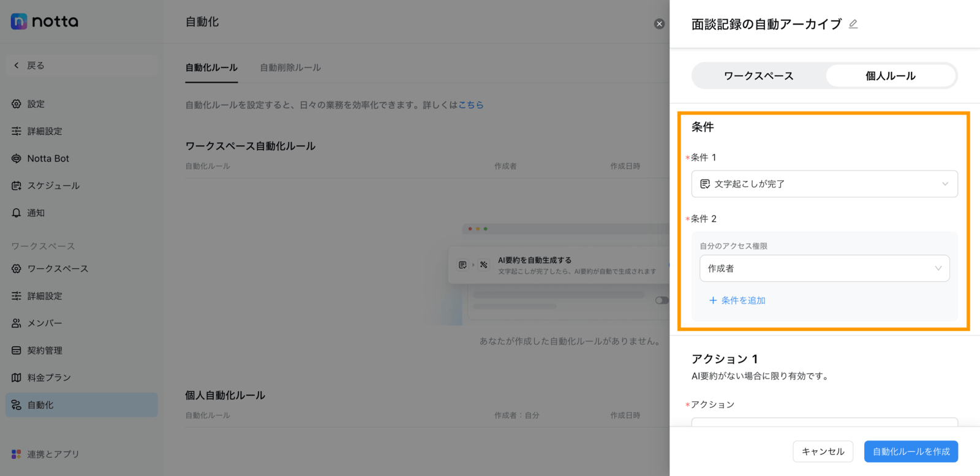Click the plus icon beside 条件を追加
Image resolution: width=980 pixels, height=476 pixels.
coord(713,300)
